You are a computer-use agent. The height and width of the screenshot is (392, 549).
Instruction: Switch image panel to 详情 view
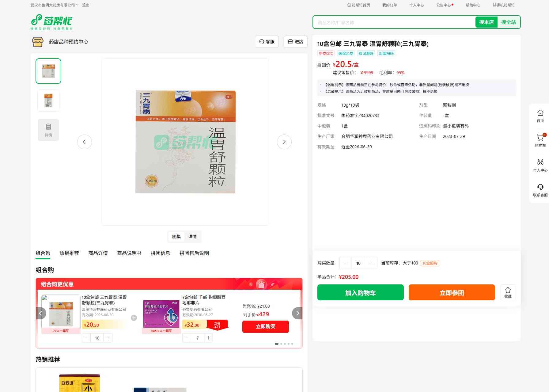coord(192,237)
